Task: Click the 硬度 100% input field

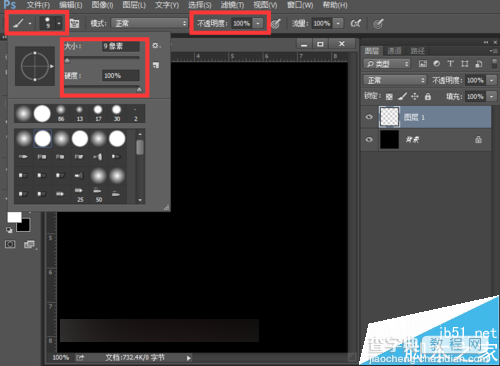Action: 121,76
